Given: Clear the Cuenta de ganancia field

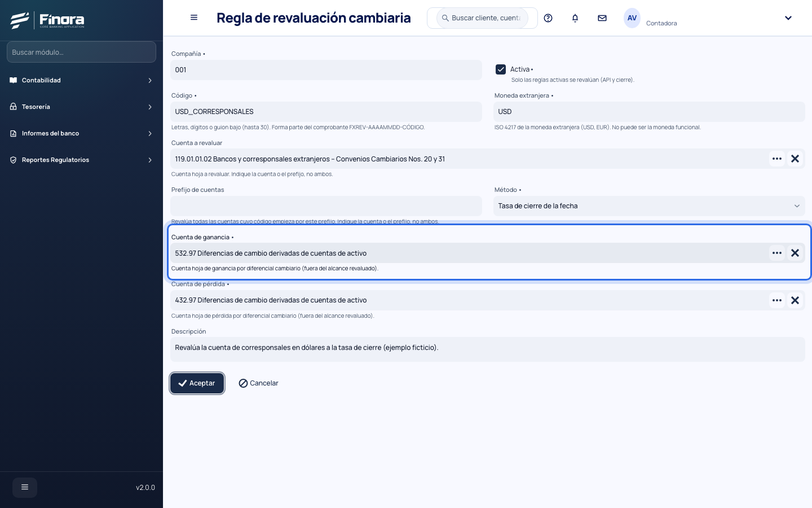Looking at the screenshot, I should (x=795, y=253).
